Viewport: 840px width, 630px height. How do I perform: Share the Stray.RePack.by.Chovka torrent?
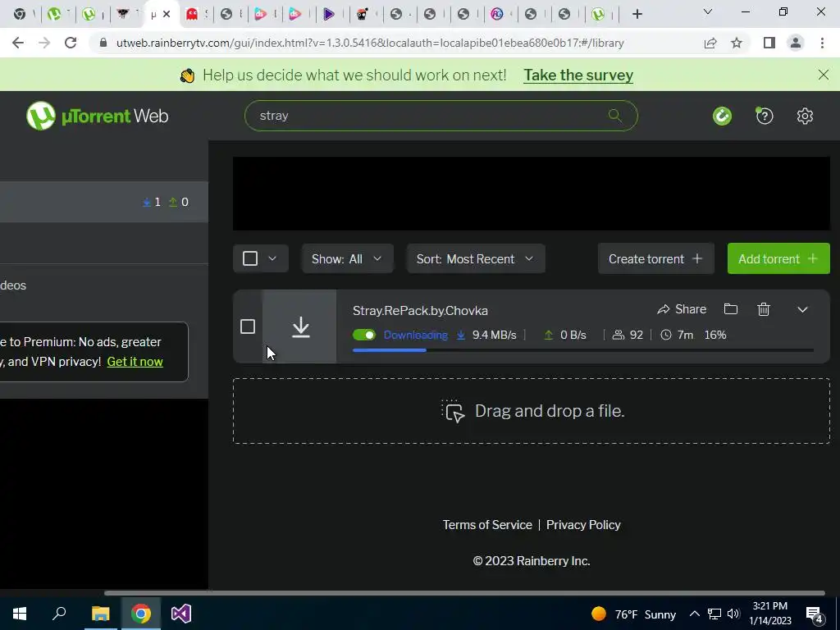tap(682, 309)
